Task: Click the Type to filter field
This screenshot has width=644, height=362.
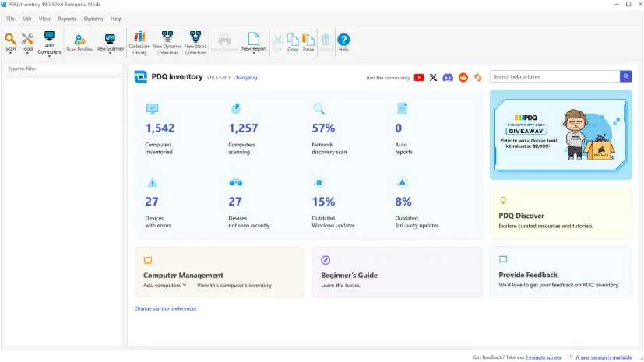Action: click(64, 69)
